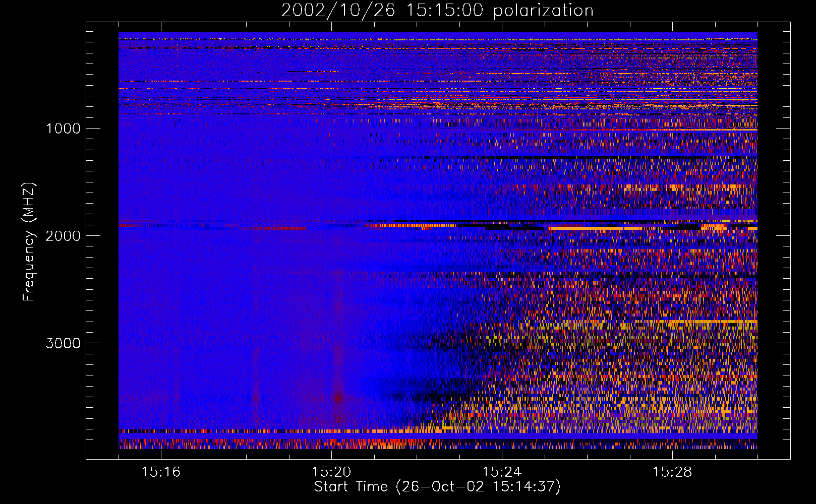
Task: Click the 'Start Time (26-Oct-02 15:14:37)' label
Action: pyautogui.click(x=437, y=487)
